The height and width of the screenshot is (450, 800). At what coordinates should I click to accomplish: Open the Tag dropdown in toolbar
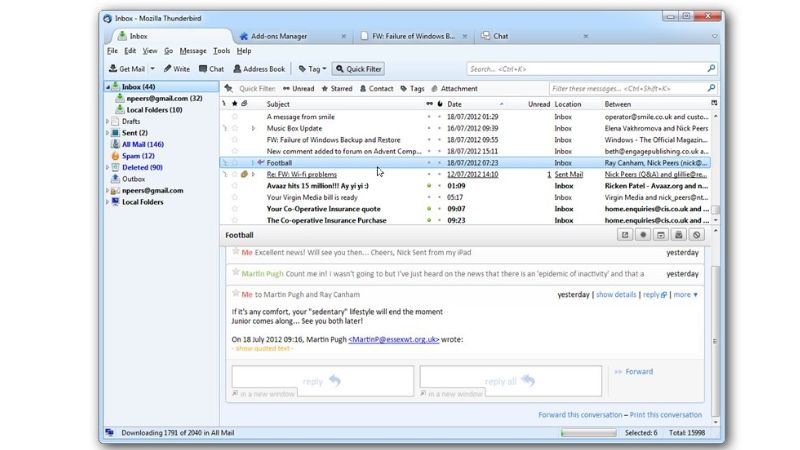pos(312,69)
